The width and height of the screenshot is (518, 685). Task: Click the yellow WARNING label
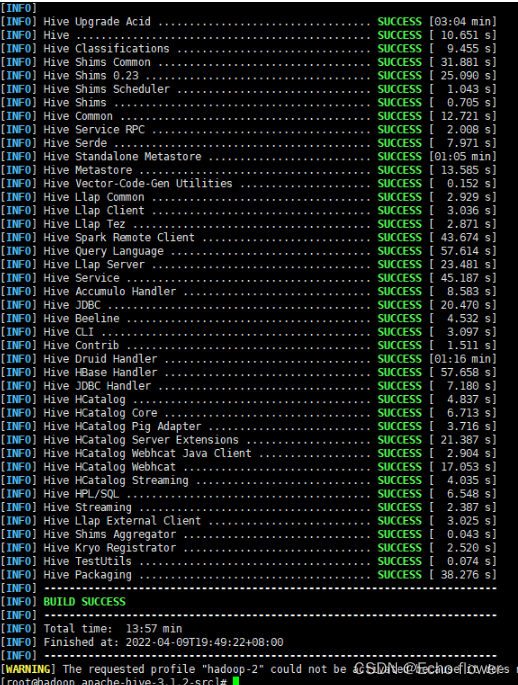(28, 669)
